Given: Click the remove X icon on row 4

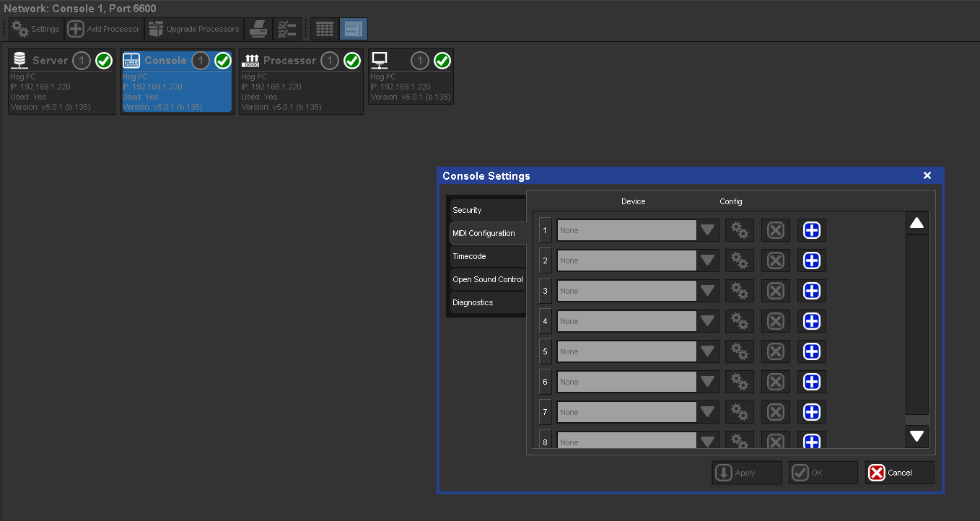Looking at the screenshot, I should pos(776,321).
